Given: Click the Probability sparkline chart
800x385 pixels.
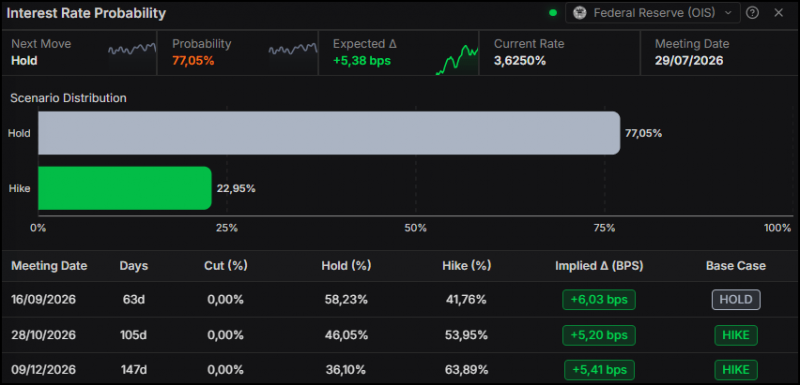Looking at the screenshot, I should pos(293,50).
